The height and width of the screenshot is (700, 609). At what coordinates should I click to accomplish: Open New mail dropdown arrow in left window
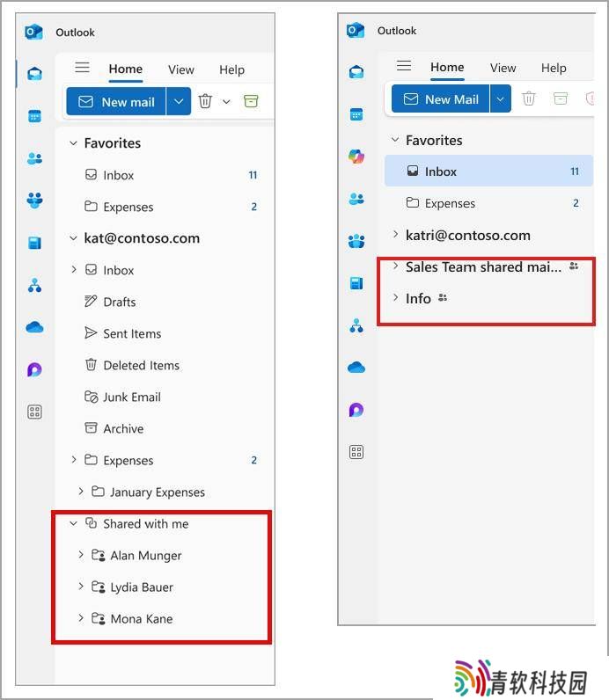point(179,101)
